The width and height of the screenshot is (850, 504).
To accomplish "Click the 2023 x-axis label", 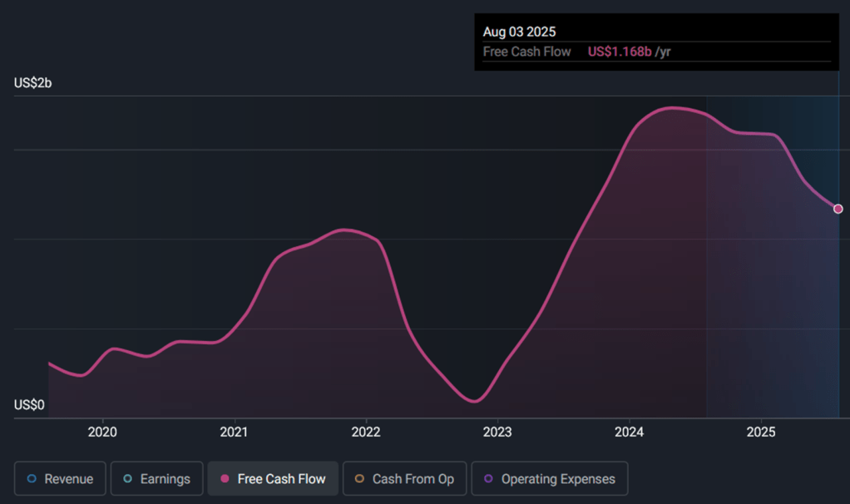I will (x=497, y=432).
